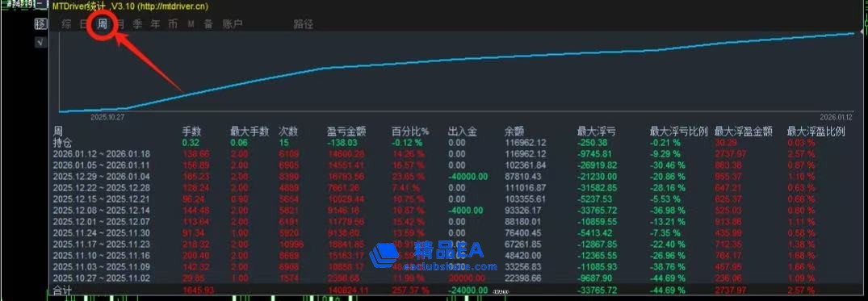The width and height of the screenshot is (868, 301).
Task: Open the 备 tab
Action: tap(208, 23)
